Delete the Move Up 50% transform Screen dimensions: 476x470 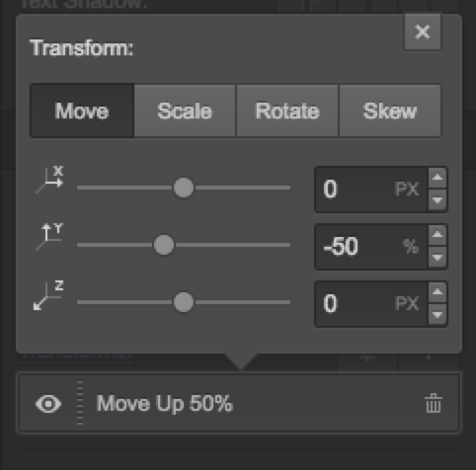tap(434, 403)
